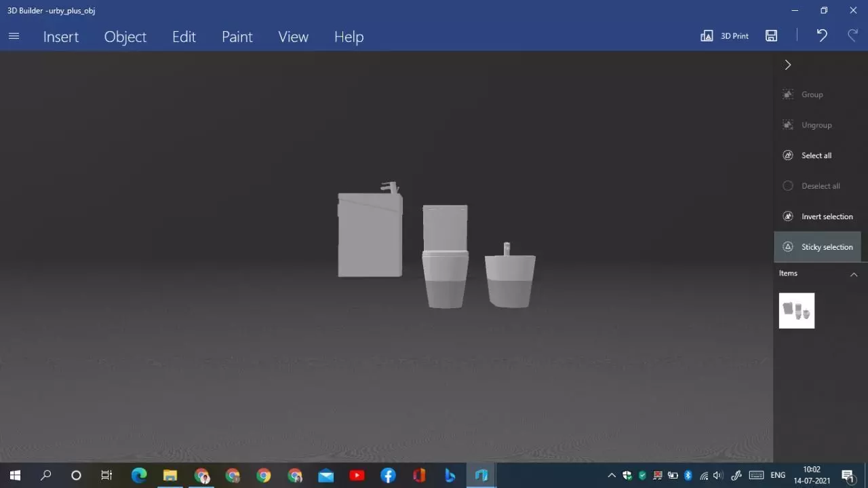
Task: Open File Explorer from the taskbar
Action: pyautogui.click(x=170, y=475)
